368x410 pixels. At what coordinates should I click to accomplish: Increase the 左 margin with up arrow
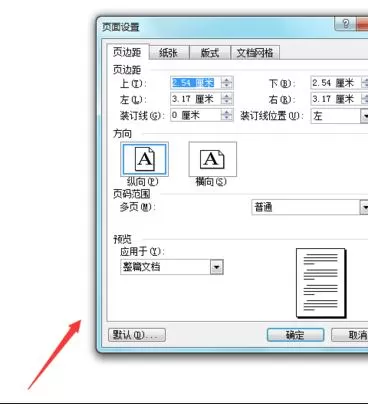tap(227, 96)
